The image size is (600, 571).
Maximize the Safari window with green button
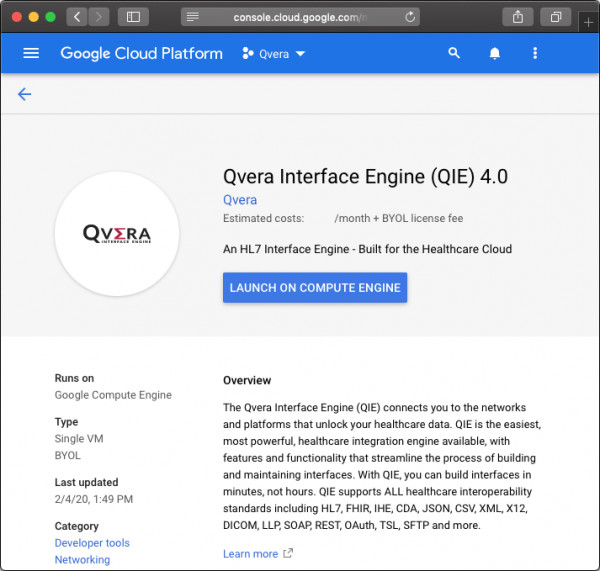coord(51,17)
